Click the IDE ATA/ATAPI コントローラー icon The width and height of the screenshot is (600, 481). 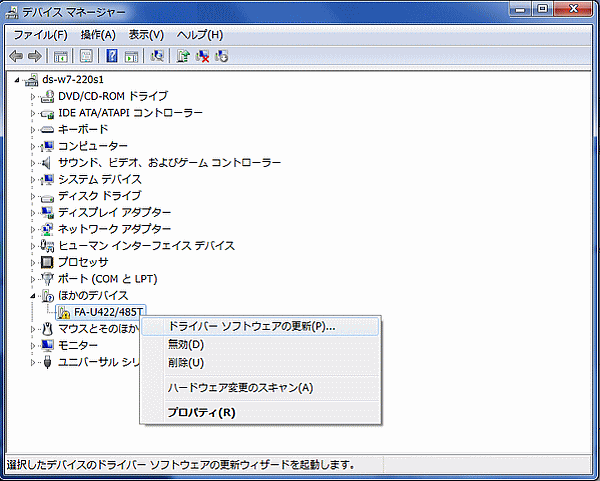coord(47,113)
